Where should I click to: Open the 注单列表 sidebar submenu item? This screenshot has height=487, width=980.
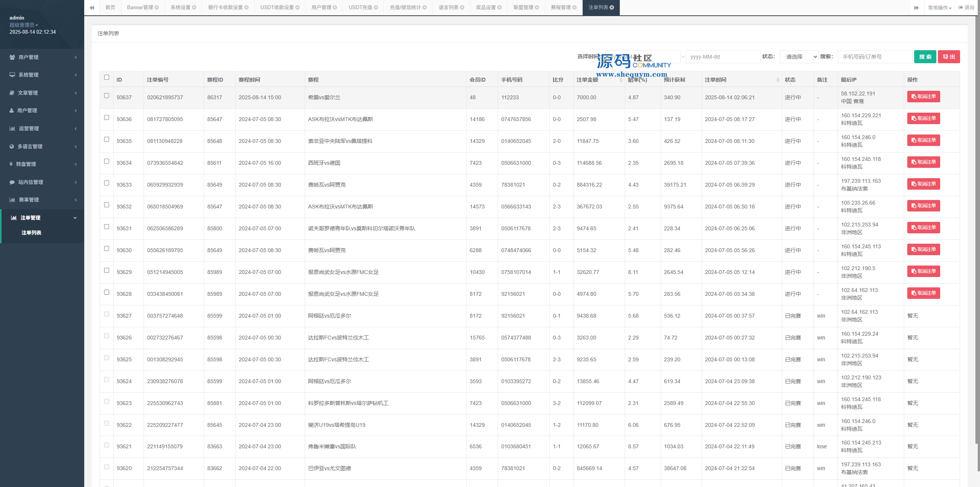click(31, 233)
